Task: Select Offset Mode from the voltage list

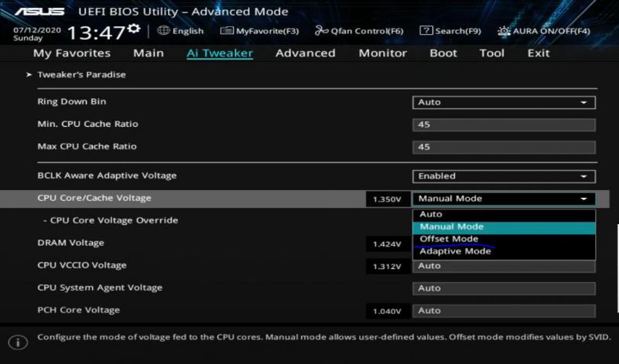Action: (449, 239)
